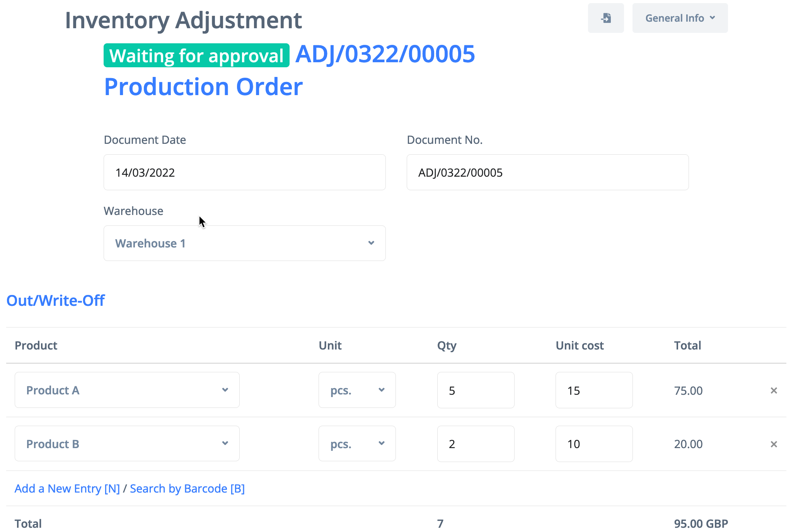The height and width of the screenshot is (532, 791).
Task: Click the Document Date field
Action: coord(244,172)
